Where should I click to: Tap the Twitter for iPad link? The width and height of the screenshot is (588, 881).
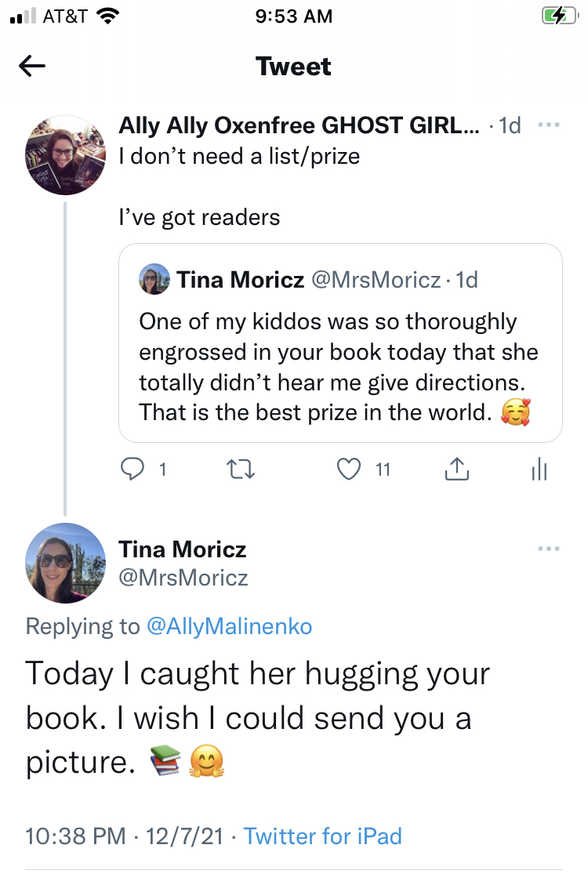(322, 836)
